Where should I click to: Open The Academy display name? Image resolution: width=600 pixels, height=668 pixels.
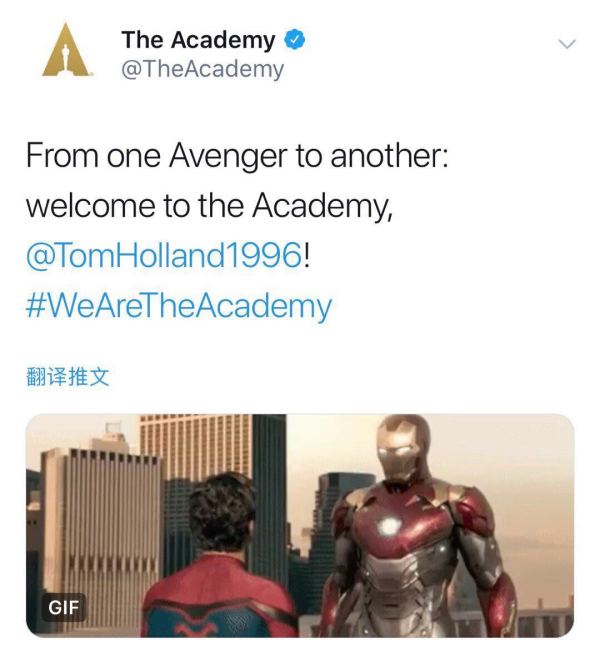coord(198,40)
